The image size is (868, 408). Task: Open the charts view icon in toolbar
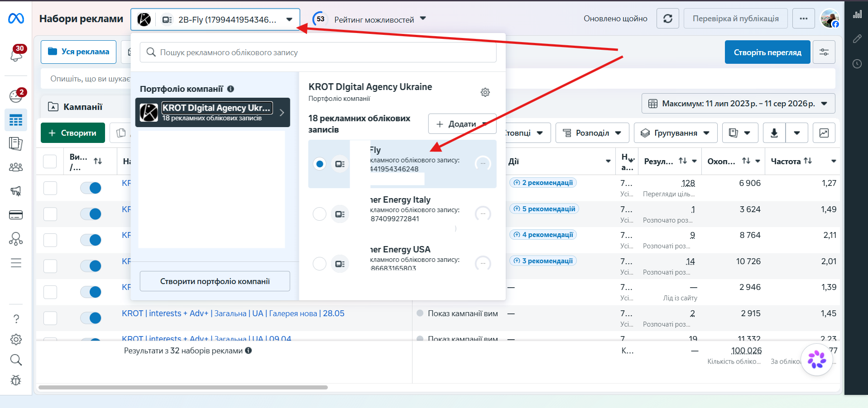tap(824, 133)
